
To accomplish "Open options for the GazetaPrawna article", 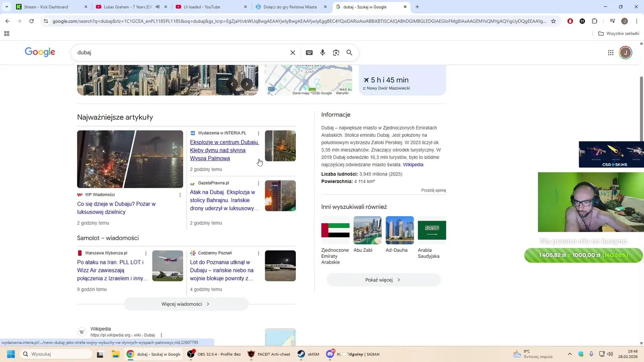I will [259, 184].
